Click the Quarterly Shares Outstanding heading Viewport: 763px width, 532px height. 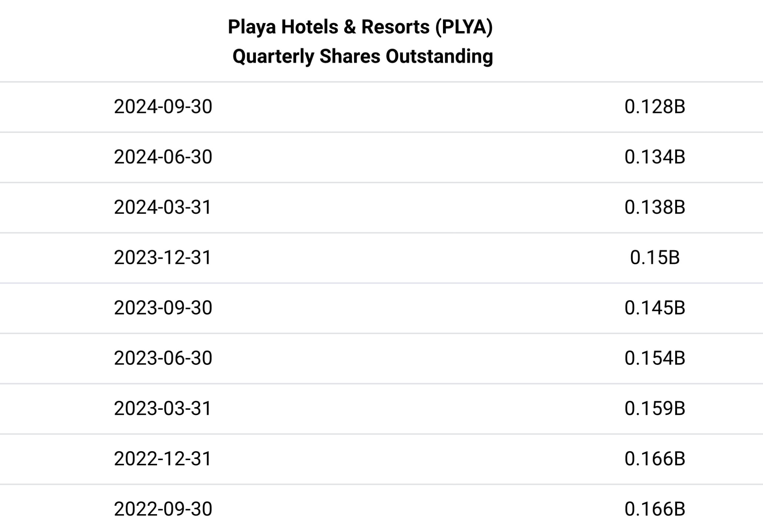[x=363, y=57]
